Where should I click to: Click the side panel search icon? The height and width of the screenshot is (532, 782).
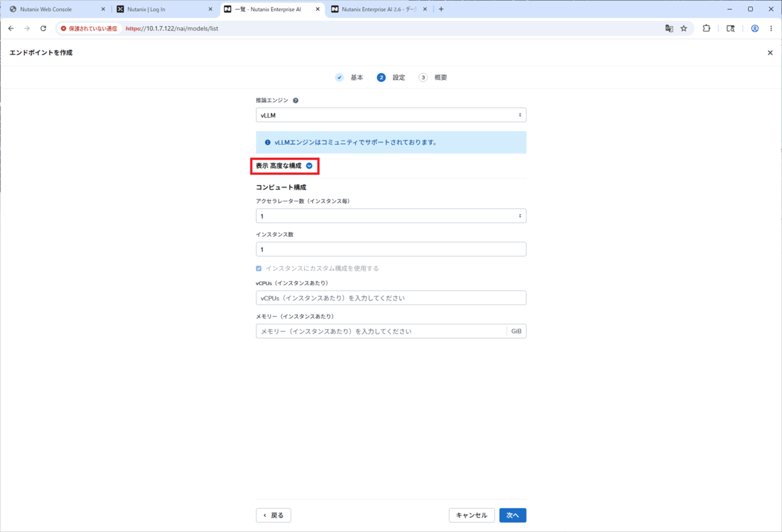[x=731, y=29]
